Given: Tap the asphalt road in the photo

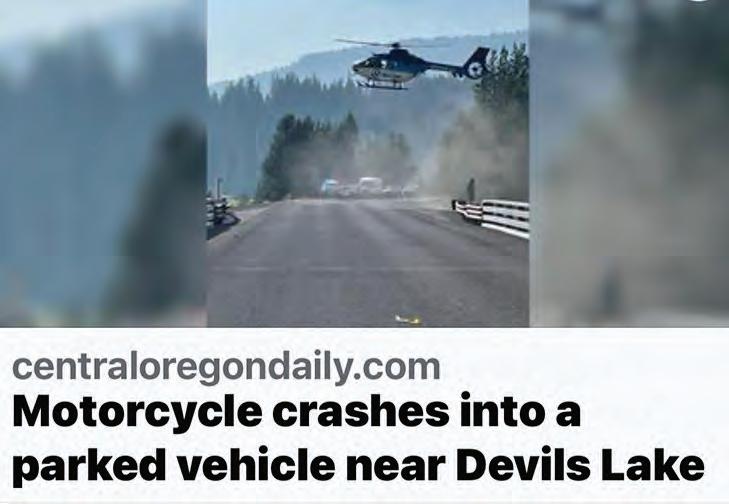Looking at the screenshot, I should 367,263.
